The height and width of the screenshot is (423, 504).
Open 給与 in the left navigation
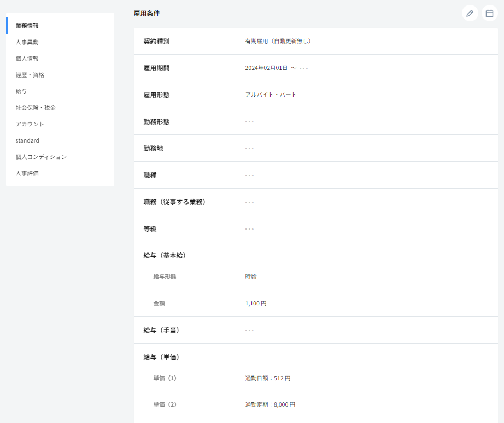click(x=21, y=91)
